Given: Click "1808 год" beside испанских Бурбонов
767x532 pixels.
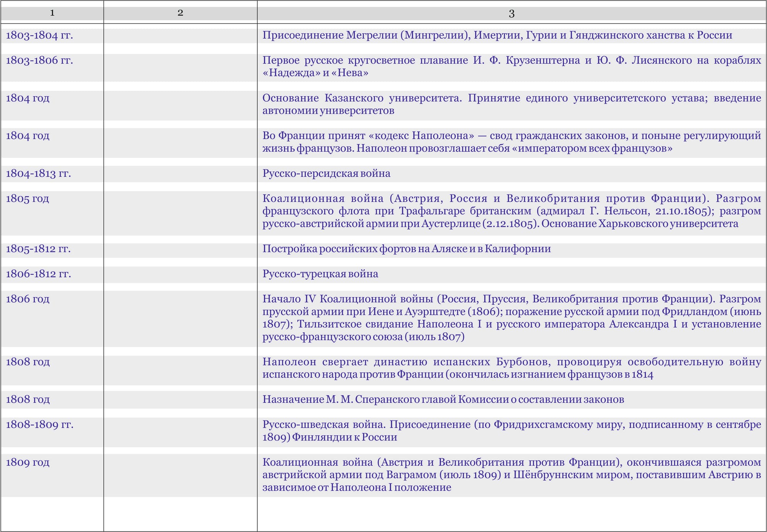Looking at the screenshot, I should pyautogui.click(x=28, y=362).
